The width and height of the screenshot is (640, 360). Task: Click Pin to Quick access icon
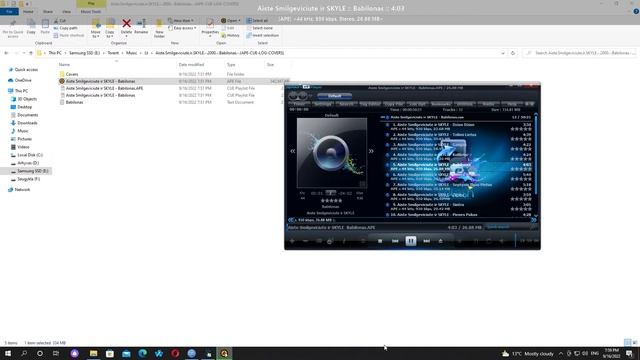click(13, 28)
